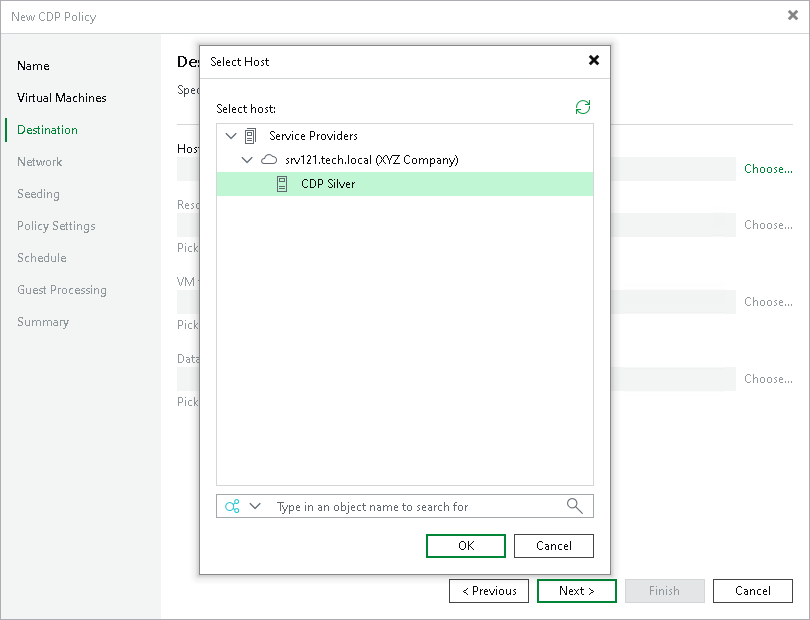The width and height of the screenshot is (810, 620).
Task: Click the close icon of Select Host dialog
Action: 594,60
